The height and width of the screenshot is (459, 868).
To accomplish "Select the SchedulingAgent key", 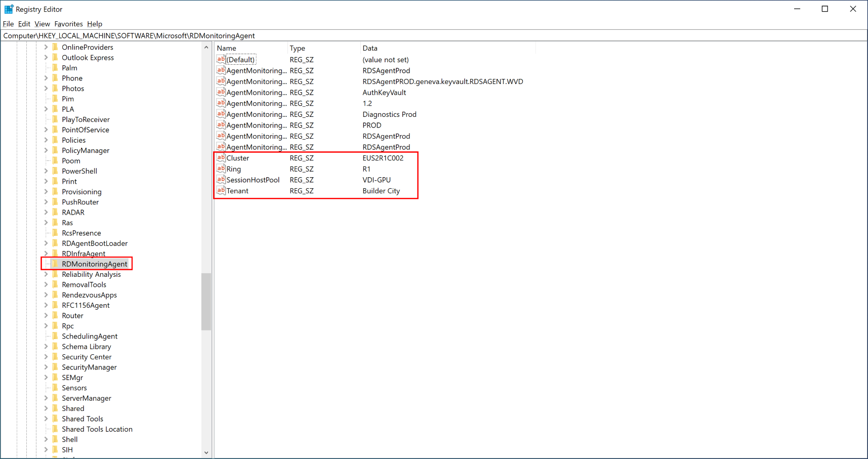I will 90,336.
